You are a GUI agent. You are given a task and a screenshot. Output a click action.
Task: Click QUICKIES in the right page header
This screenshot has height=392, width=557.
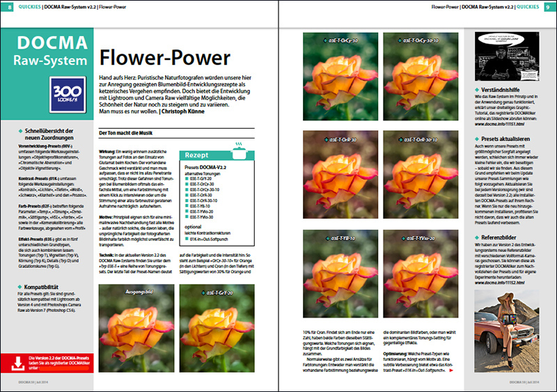click(x=528, y=7)
